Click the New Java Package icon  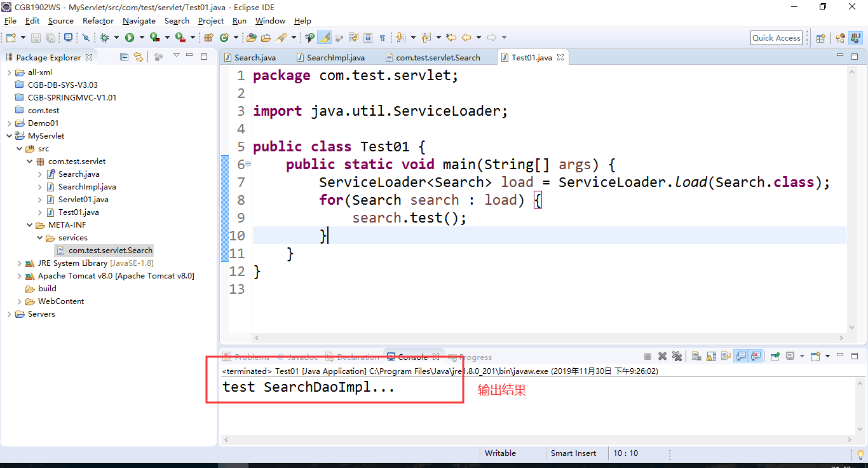208,38
